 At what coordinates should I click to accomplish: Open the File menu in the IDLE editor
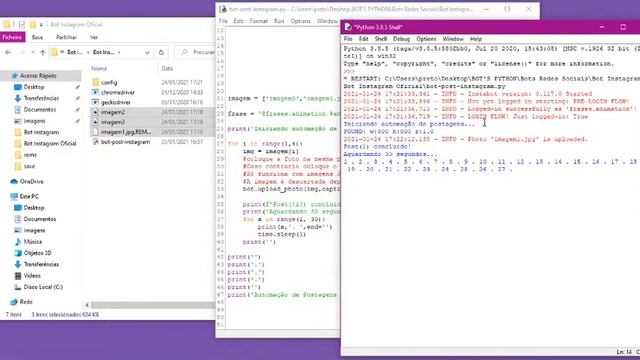223,21
